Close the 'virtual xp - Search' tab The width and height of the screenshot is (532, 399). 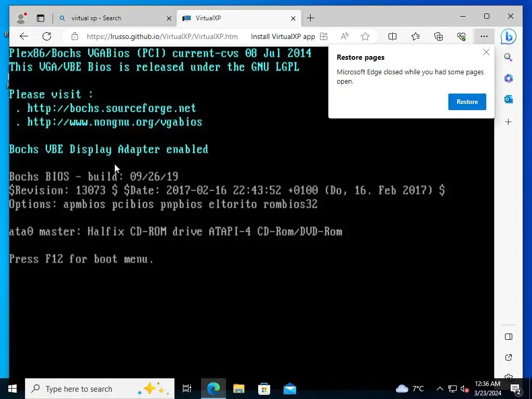point(169,18)
